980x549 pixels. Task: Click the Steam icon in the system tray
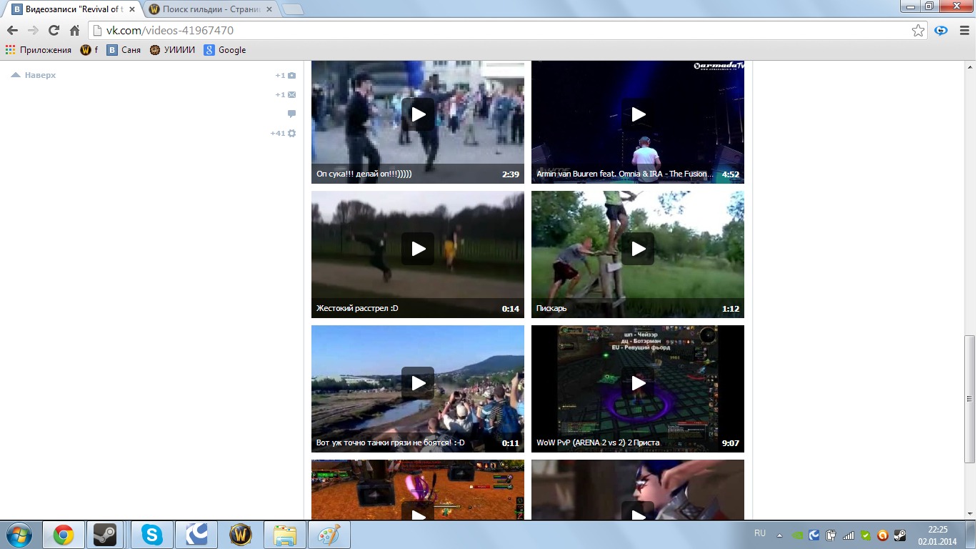900,535
